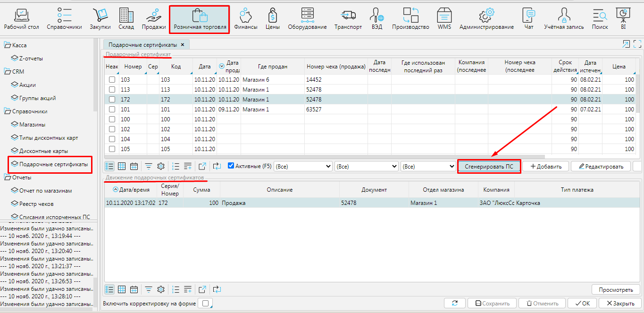This screenshot has width=644, height=313.
Task: Click the certificates table horizontal scrollbar
Action: point(325,157)
